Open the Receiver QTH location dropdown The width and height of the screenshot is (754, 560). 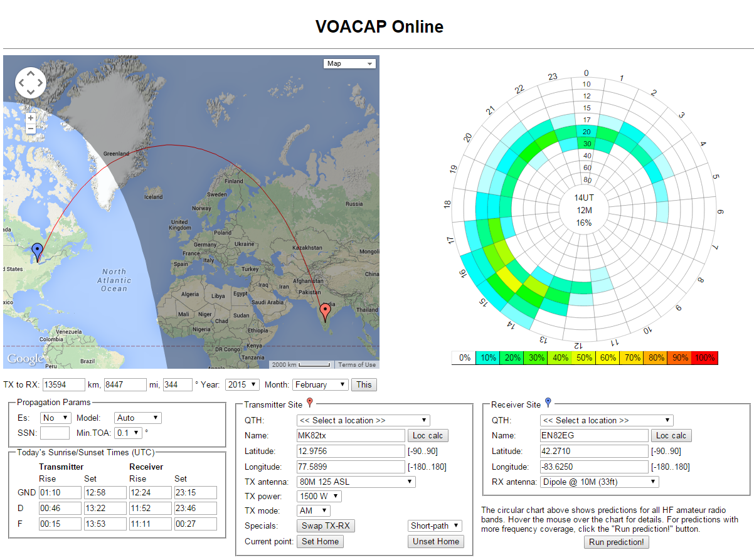(x=606, y=420)
